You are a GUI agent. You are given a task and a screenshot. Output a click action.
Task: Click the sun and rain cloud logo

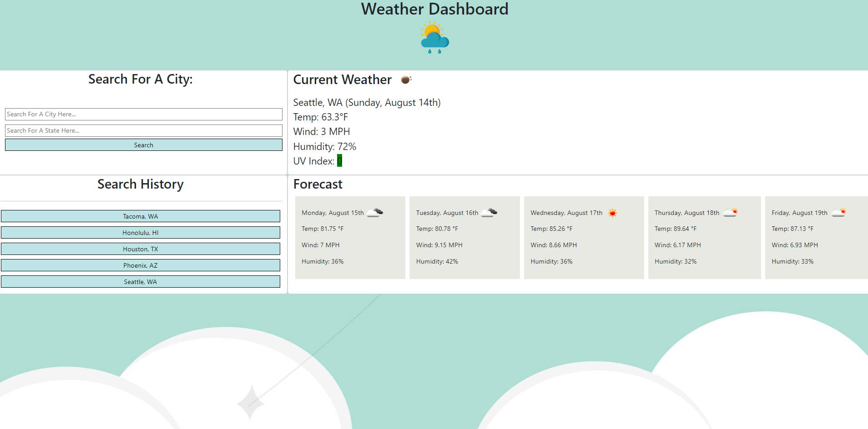434,38
